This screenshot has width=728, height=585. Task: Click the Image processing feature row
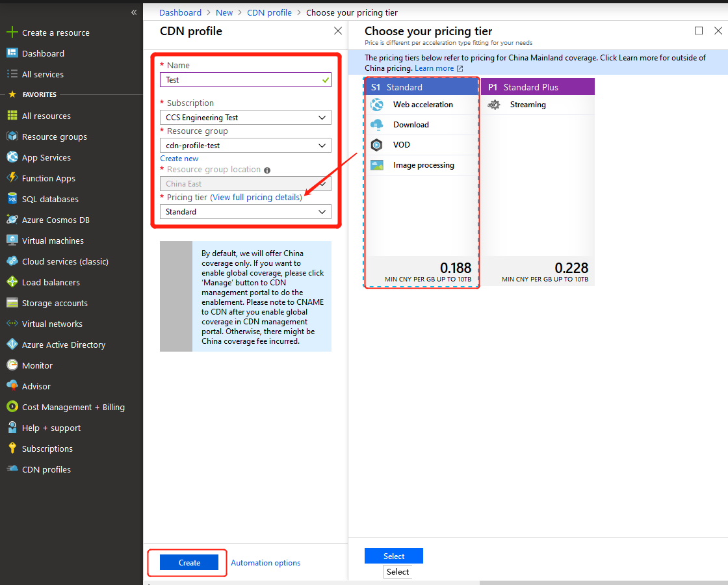[x=422, y=165]
